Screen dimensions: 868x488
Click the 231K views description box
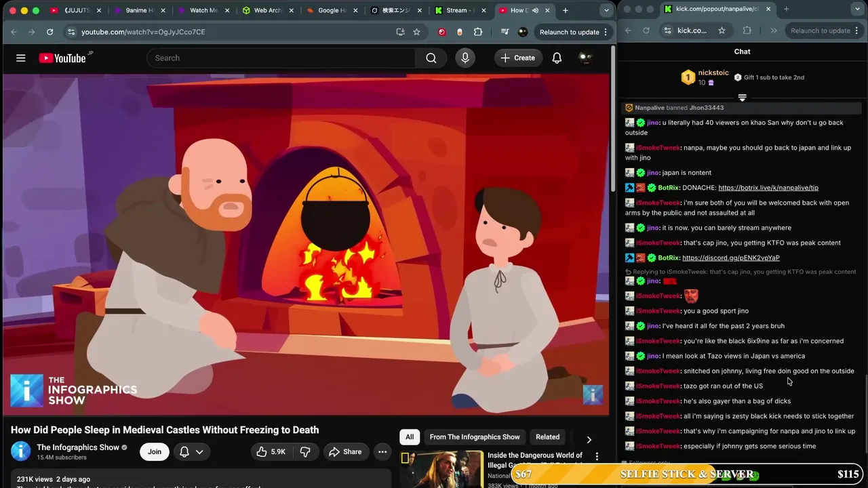coord(201,479)
